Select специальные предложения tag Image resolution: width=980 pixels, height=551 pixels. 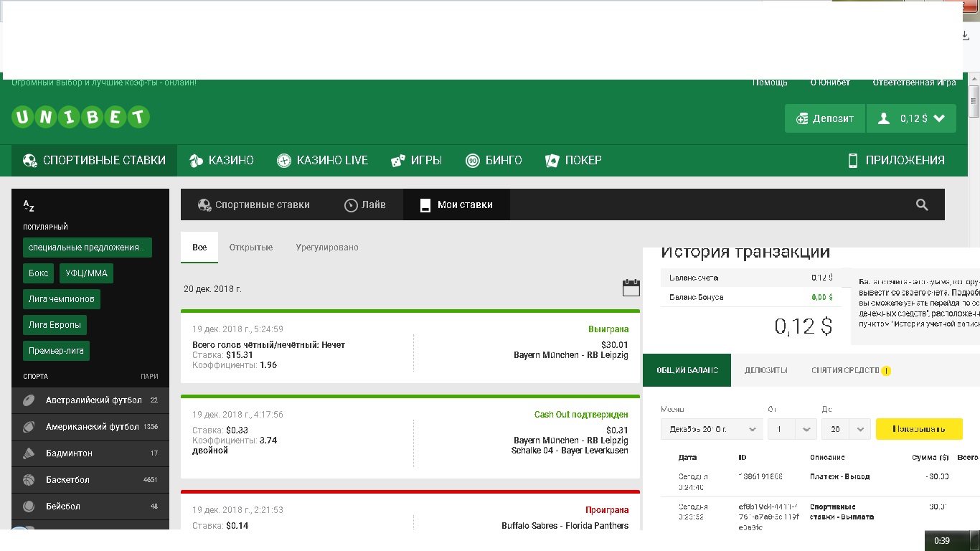pyautogui.click(x=88, y=248)
